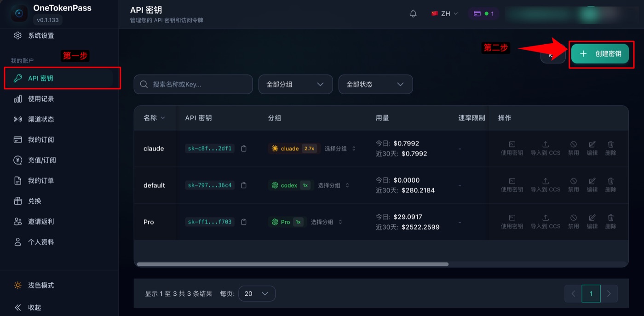The height and width of the screenshot is (316, 644).
Task: Go to 我的订阅 page
Action: [59, 140]
